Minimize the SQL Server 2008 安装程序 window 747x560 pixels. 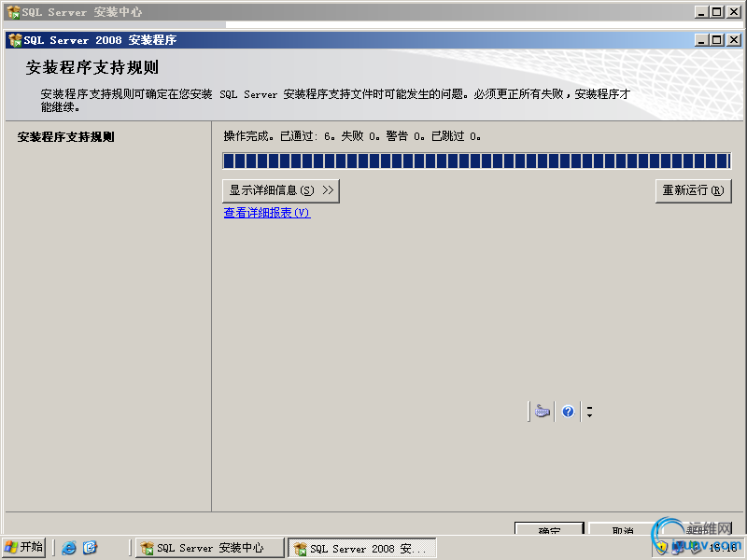click(701, 40)
